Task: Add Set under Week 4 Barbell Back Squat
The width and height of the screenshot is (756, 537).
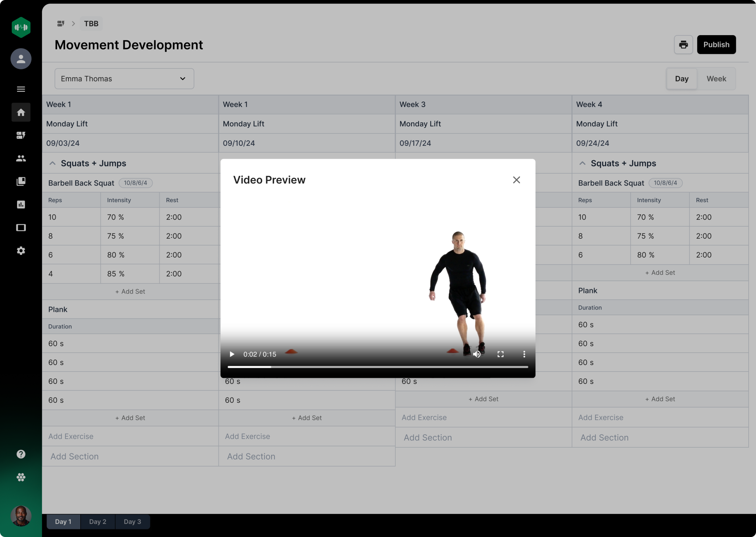Action: [660, 272]
